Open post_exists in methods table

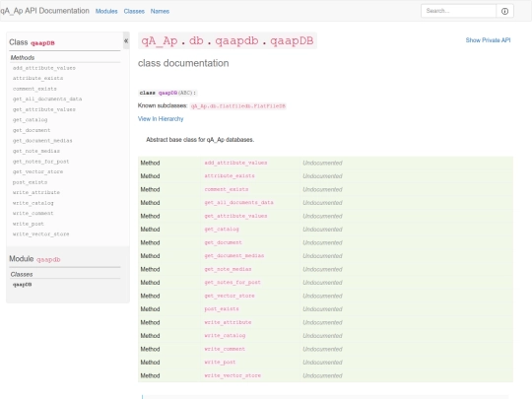click(x=222, y=309)
